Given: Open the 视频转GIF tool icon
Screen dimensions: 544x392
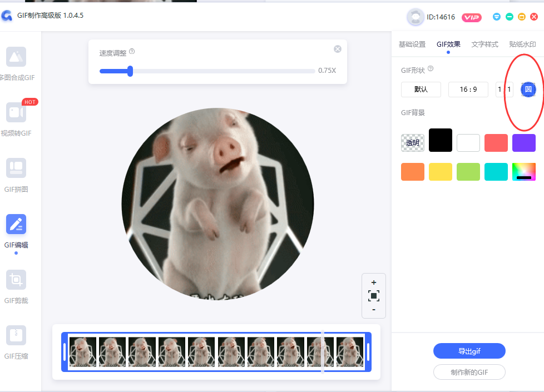Looking at the screenshot, I should (x=16, y=112).
